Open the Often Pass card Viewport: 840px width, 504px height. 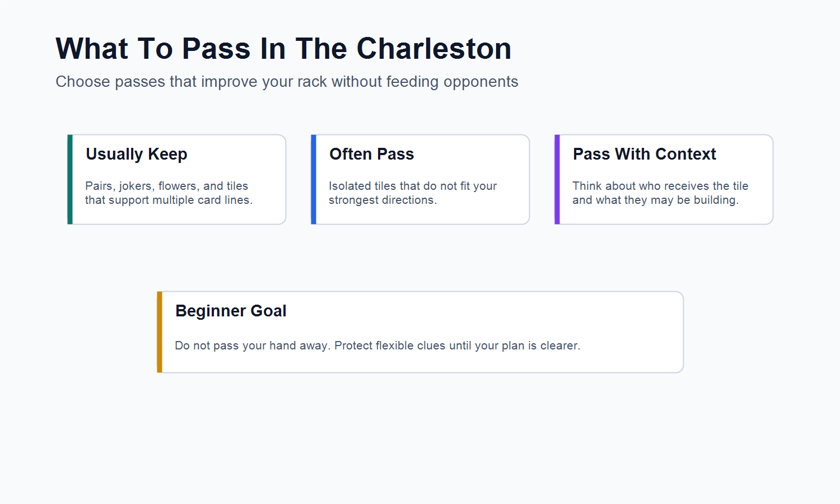pos(421,179)
